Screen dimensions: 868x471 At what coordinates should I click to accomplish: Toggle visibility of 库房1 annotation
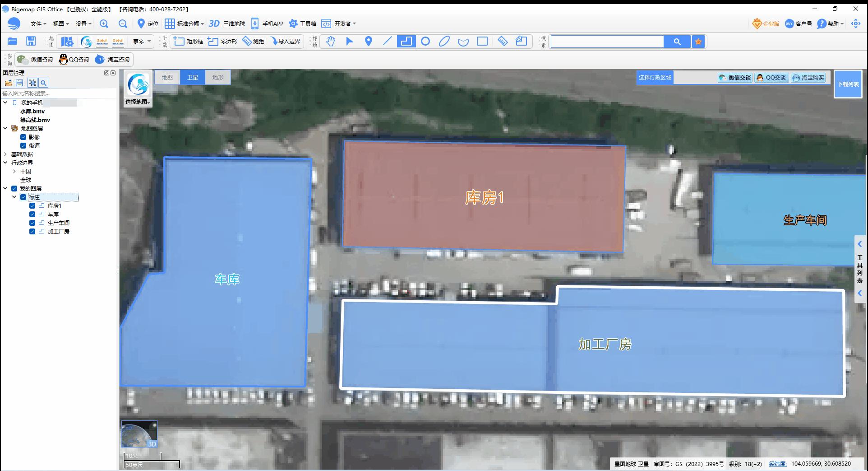coord(32,205)
